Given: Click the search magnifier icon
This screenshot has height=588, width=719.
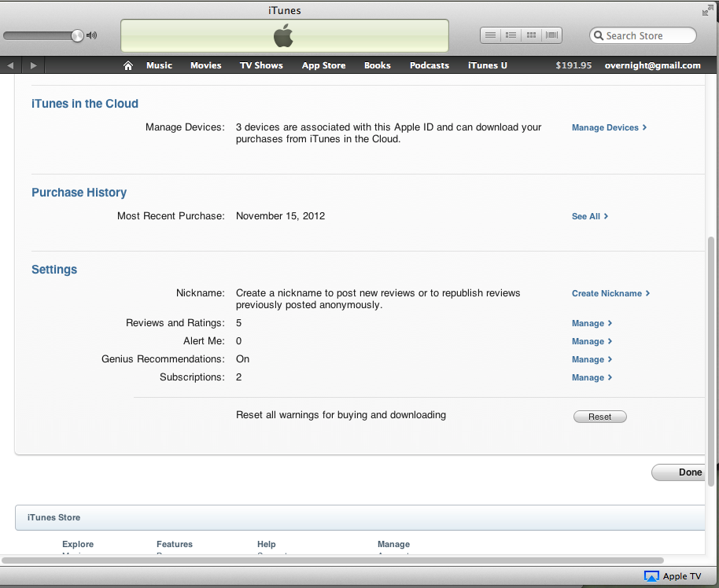Looking at the screenshot, I should (x=599, y=35).
